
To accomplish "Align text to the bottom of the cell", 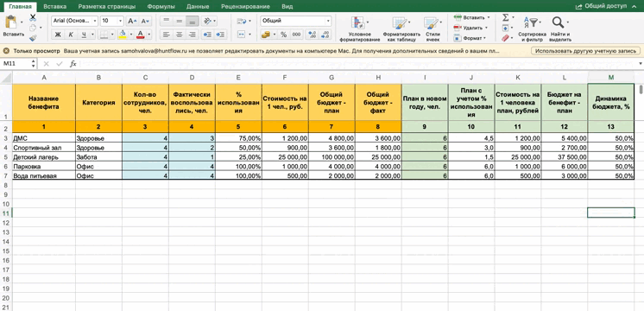I will point(193,21).
